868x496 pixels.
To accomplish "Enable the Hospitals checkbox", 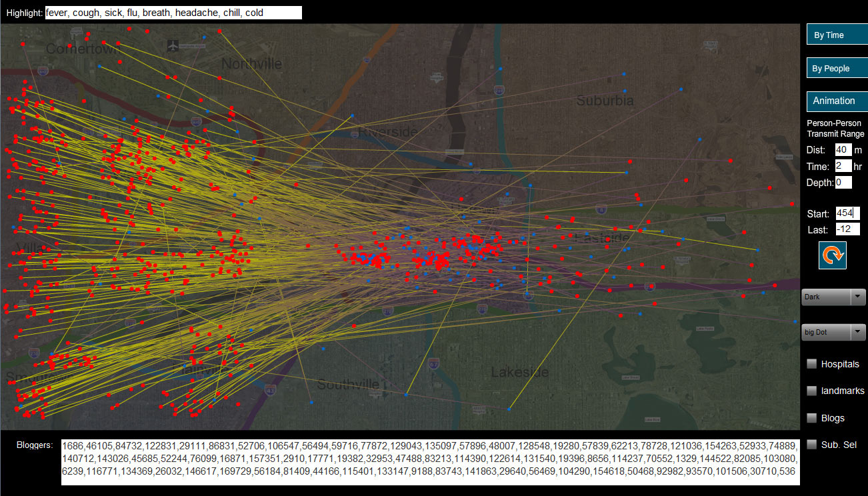I will [812, 364].
